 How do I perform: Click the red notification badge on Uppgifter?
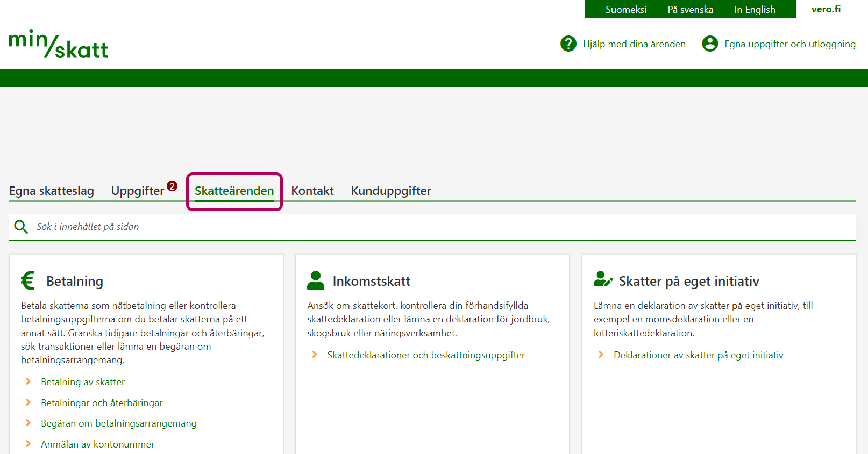(x=172, y=186)
